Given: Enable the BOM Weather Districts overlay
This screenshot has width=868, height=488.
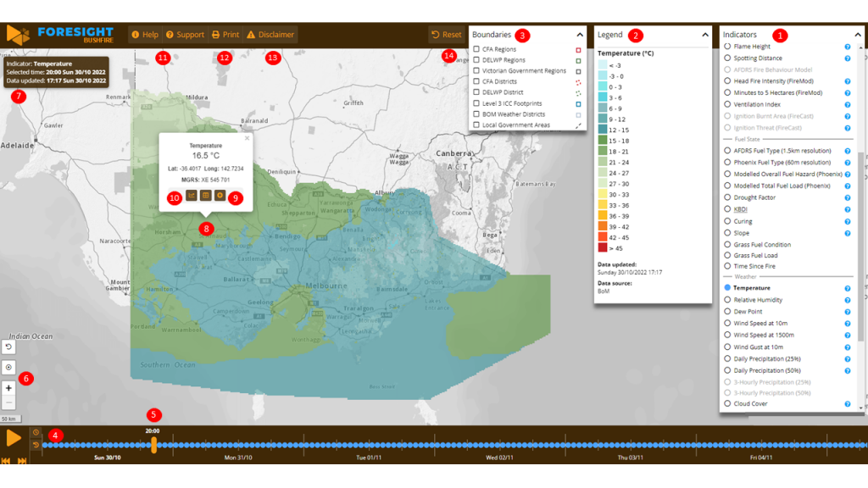Looking at the screenshot, I should [x=476, y=114].
